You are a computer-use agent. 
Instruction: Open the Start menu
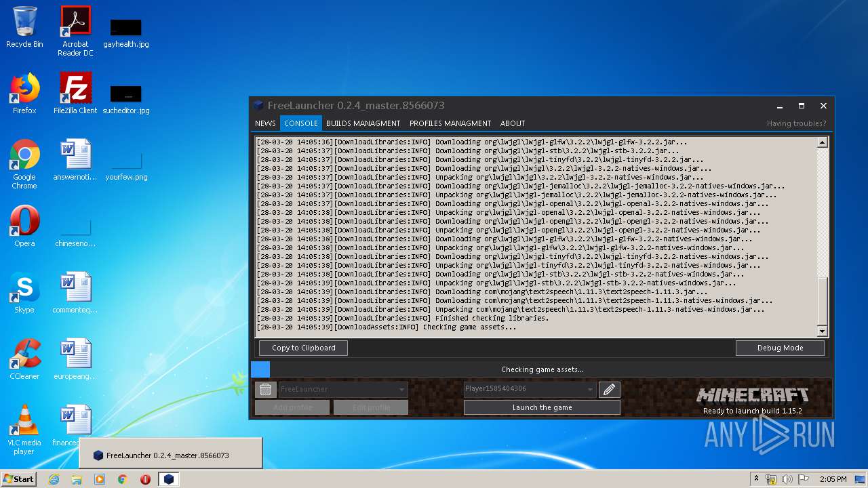tap(18, 479)
